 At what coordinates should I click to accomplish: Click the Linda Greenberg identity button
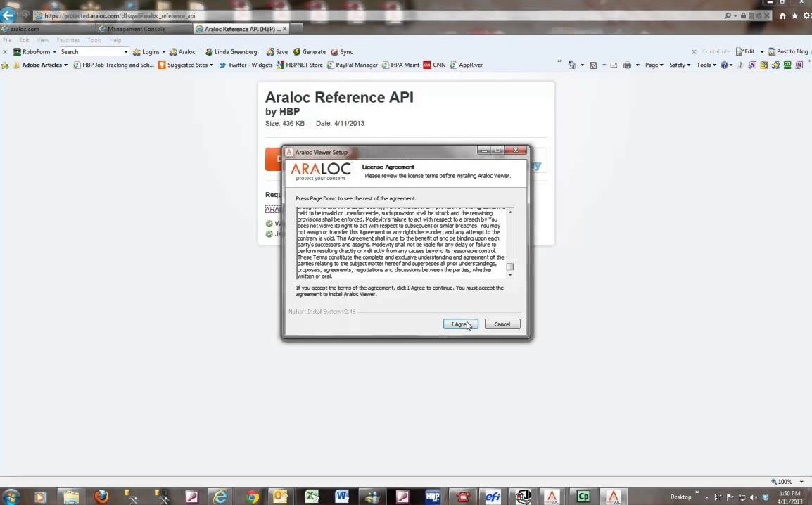click(x=231, y=52)
